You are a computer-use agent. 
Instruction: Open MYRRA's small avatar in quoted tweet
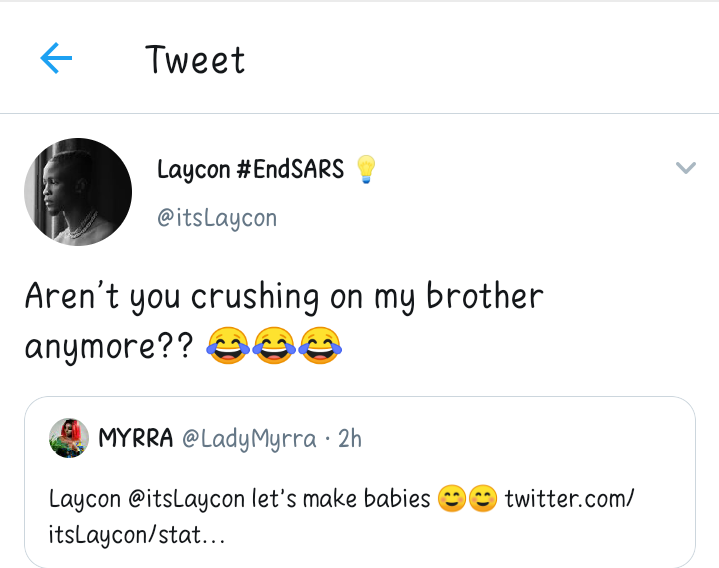(x=69, y=438)
